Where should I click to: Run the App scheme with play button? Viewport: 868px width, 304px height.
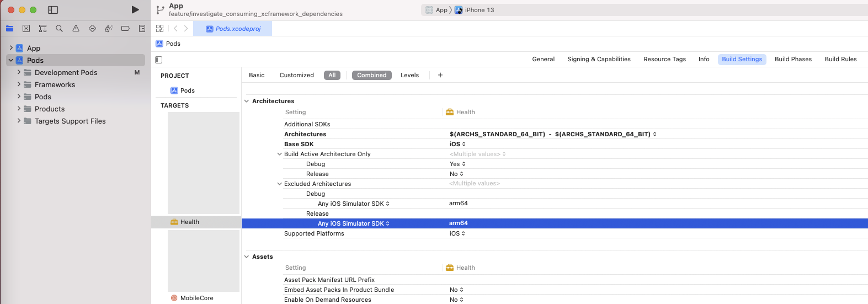135,9
